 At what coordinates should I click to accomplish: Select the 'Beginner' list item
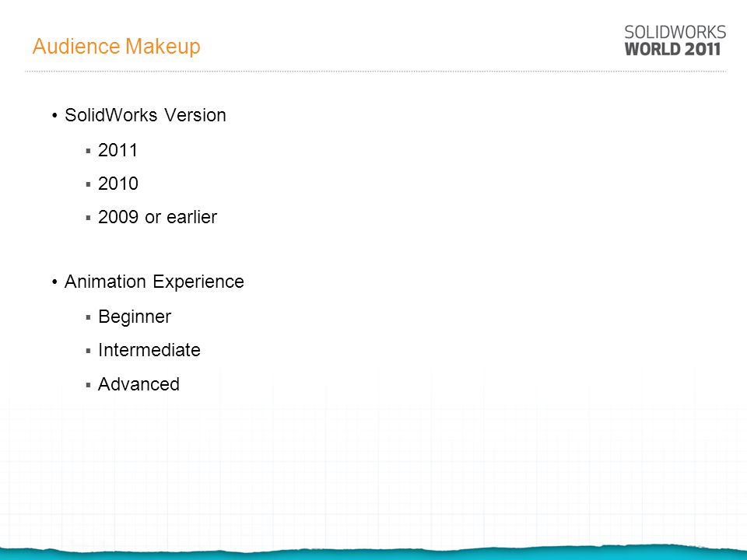click(135, 317)
